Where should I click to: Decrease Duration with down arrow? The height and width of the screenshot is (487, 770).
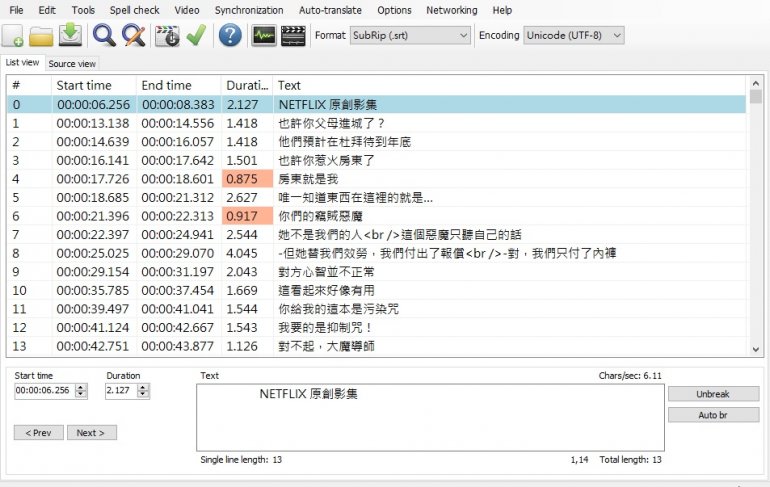click(143, 395)
